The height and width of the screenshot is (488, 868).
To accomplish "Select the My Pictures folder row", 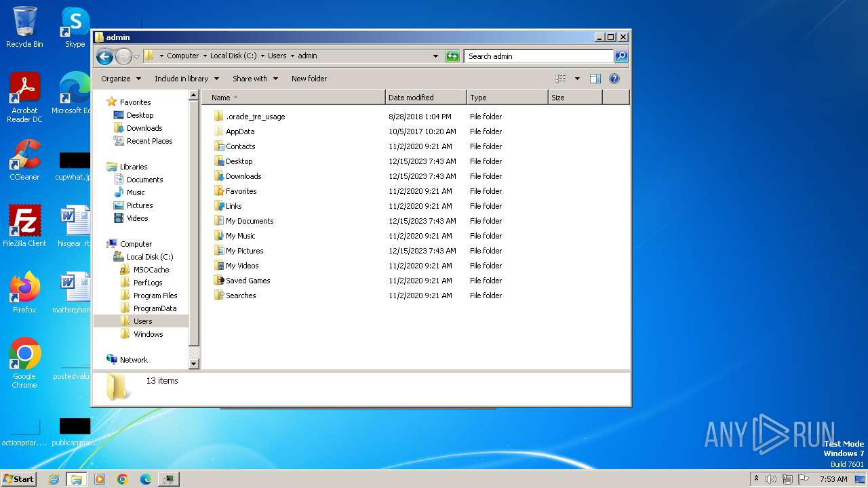I will (x=357, y=251).
